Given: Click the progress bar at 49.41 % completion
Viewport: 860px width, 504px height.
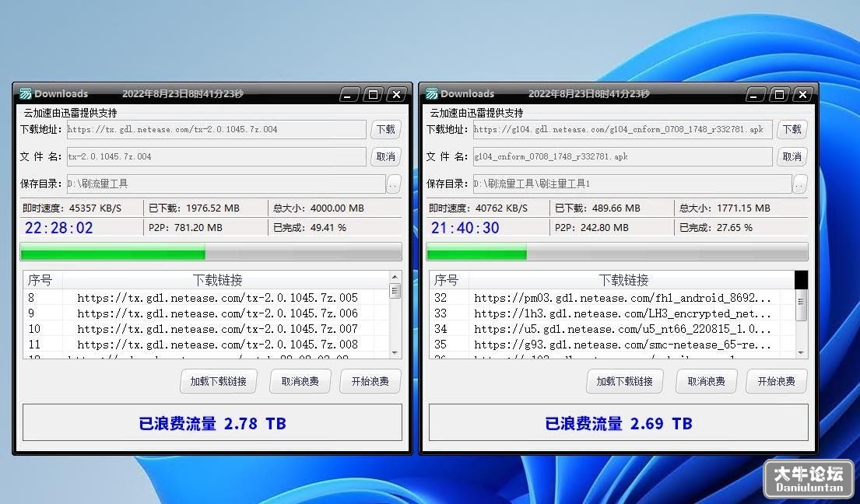Looking at the screenshot, I should 211,252.
